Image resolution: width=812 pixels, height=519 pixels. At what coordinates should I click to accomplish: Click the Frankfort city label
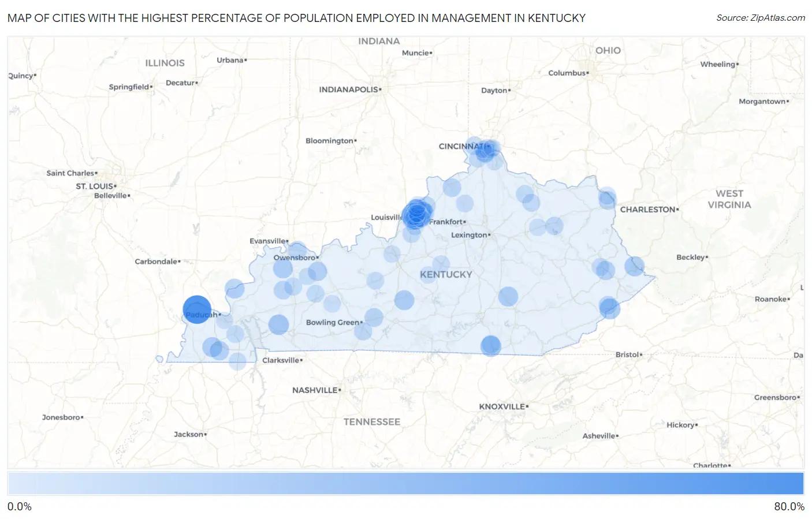click(446, 222)
